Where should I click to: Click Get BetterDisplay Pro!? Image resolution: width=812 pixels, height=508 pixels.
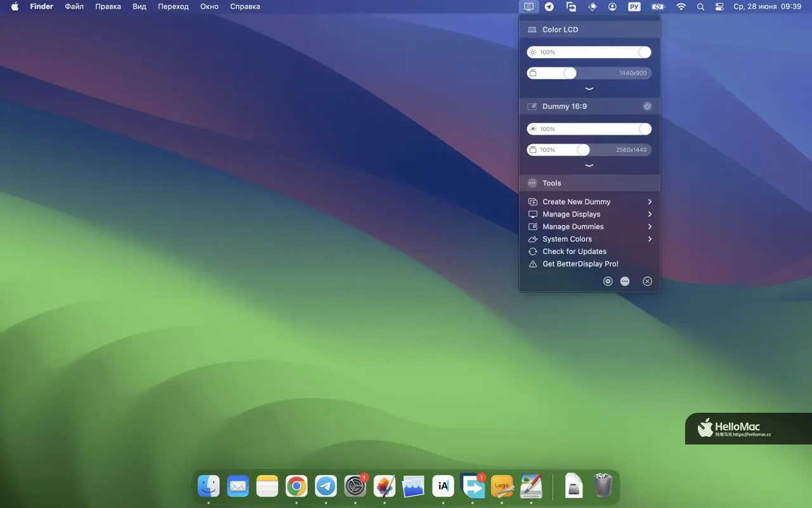[590, 264]
